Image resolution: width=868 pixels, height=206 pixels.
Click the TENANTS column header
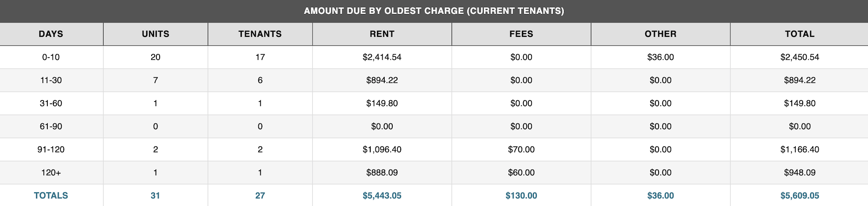(260, 34)
